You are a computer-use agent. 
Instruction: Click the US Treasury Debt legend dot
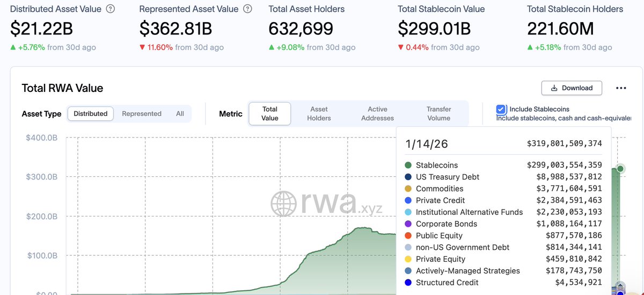408,177
